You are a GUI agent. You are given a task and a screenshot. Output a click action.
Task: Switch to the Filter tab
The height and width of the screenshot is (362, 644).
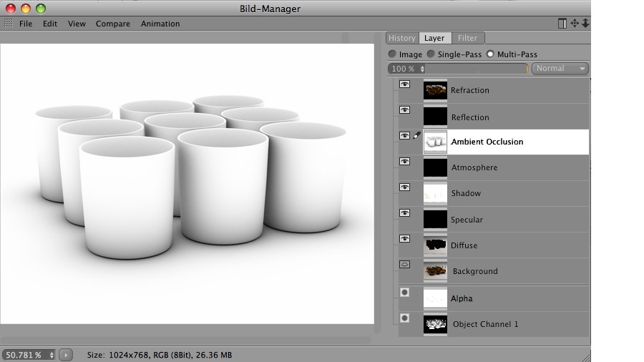click(467, 38)
